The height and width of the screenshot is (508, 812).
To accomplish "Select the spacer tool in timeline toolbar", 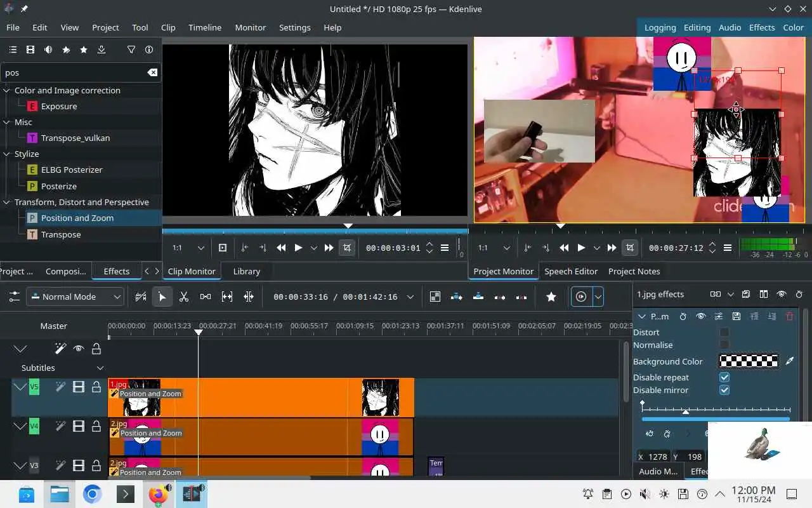I will 206,297.
